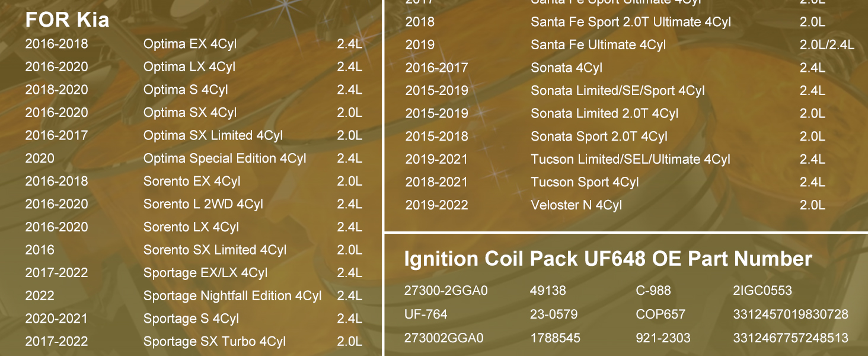
Task: Click the 2.0L/2.4L engine size value
Action: coord(826,45)
